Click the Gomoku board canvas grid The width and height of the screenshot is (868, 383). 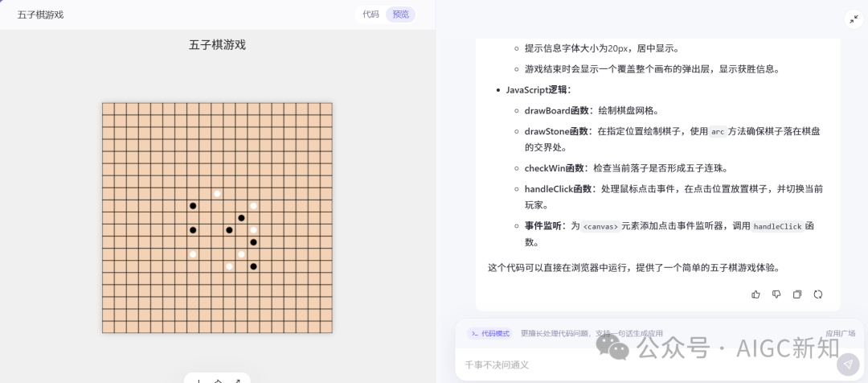(x=217, y=218)
